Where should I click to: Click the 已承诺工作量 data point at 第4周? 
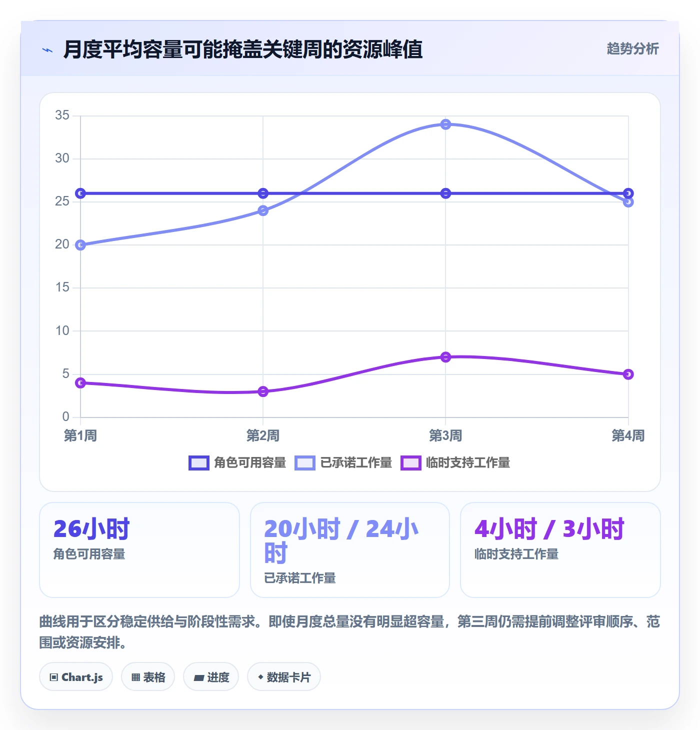point(628,202)
